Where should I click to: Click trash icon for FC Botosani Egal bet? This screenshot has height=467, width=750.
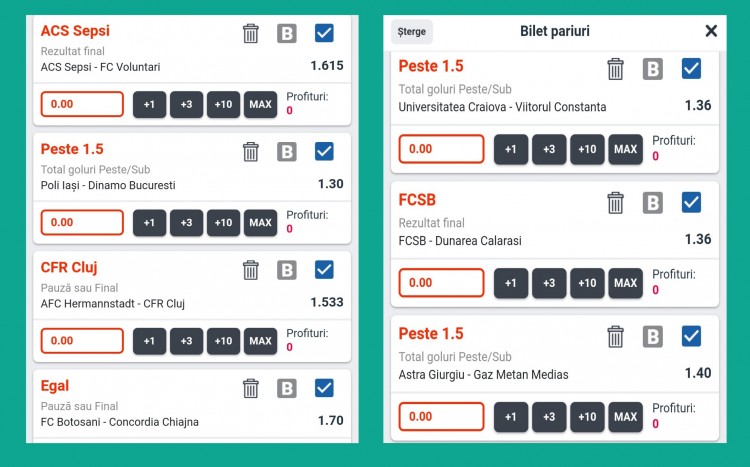click(x=251, y=388)
